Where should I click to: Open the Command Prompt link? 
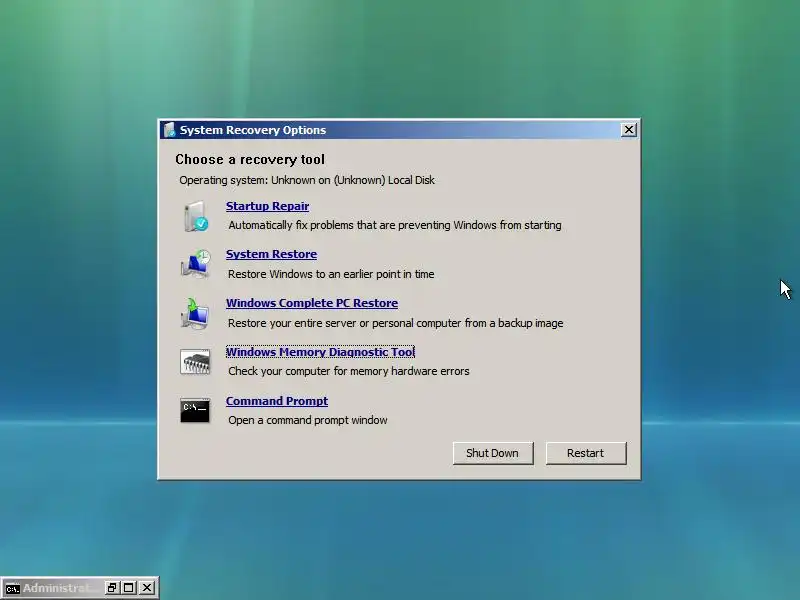point(277,401)
